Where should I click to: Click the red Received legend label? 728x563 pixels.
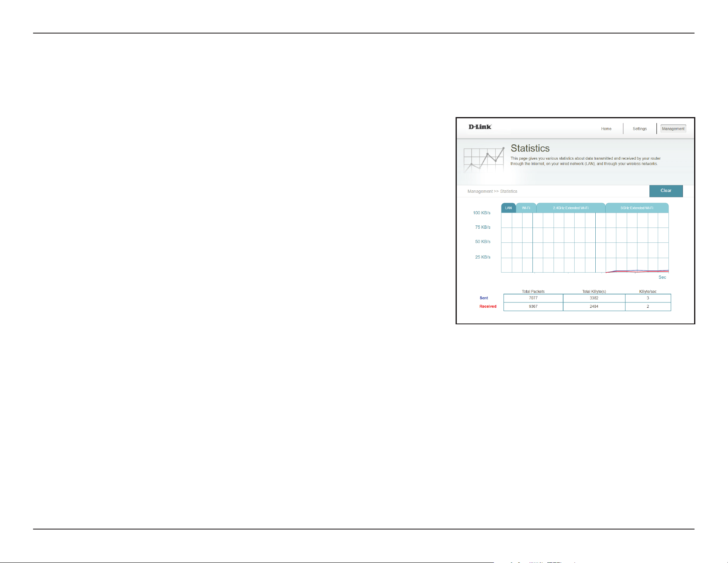pos(488,307)
